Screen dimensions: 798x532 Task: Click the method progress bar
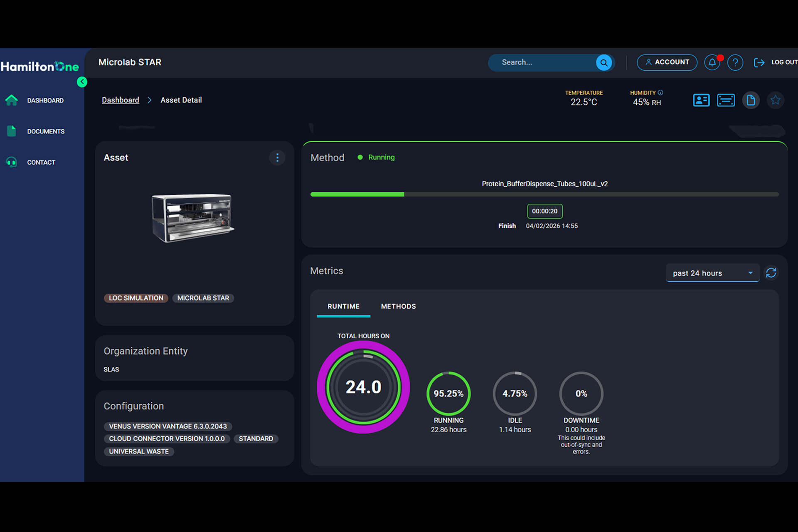coord(544,194)
